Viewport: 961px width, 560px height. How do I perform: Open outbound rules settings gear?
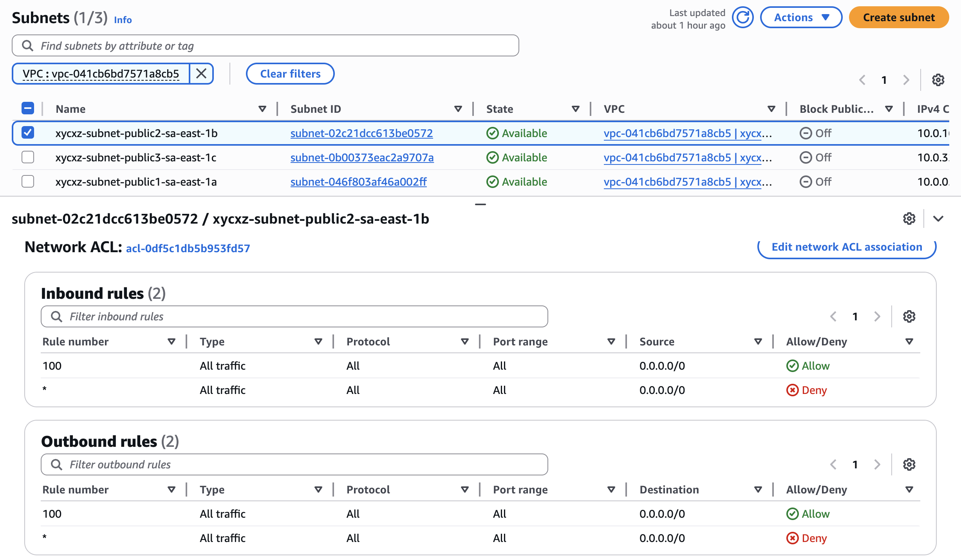point(909,464)
